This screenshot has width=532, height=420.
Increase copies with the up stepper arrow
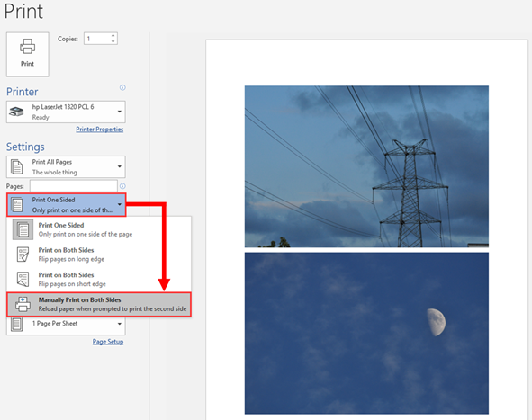point(113,35)
